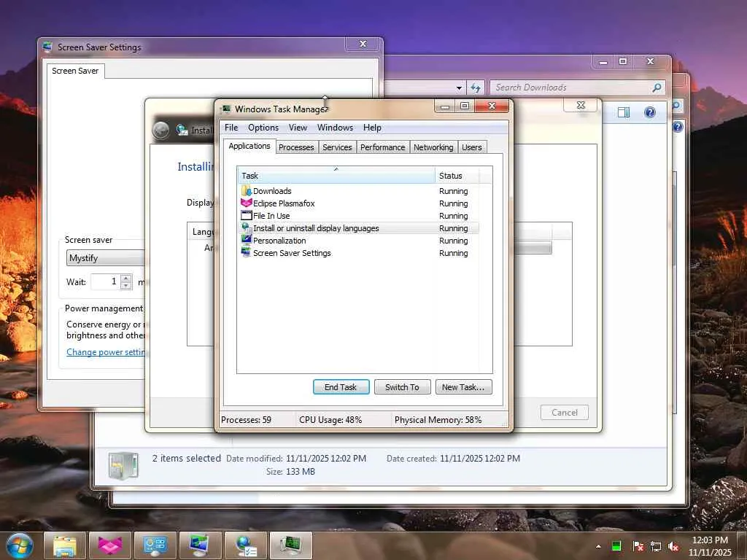
Task: Open the File menu in Task Manager
Action: click(231, 128)
